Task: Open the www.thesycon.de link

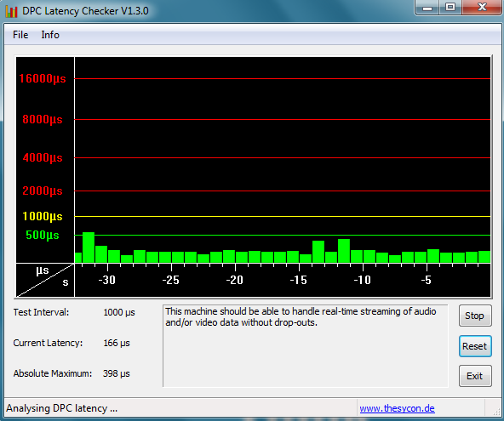Action: (397, 408)
